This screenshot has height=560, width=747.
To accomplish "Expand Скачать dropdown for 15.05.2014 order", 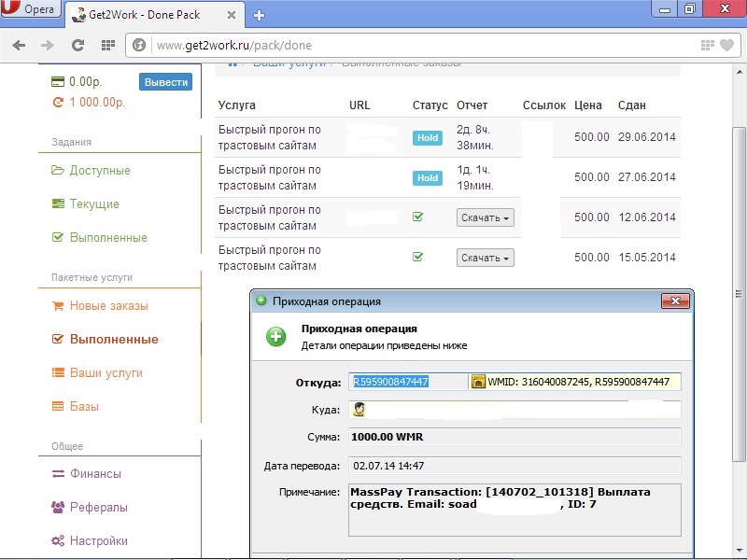I will [x=485, y=258].
